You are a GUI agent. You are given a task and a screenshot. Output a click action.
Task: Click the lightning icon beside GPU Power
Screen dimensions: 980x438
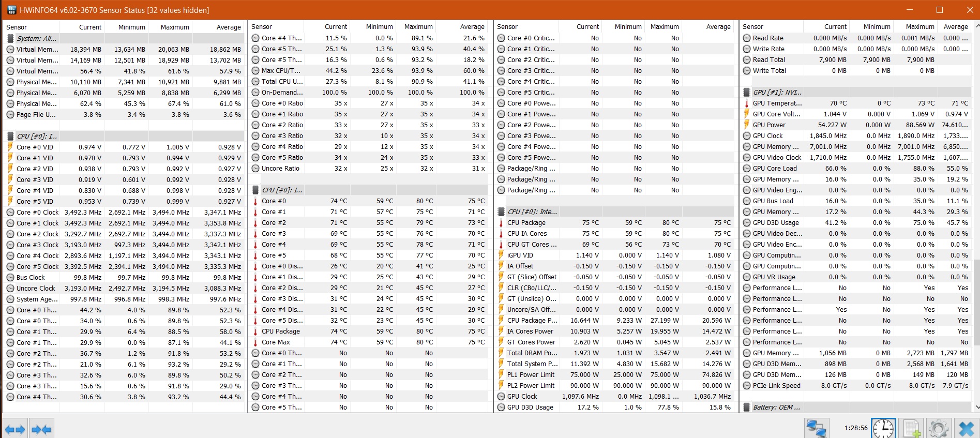point(747,125)
